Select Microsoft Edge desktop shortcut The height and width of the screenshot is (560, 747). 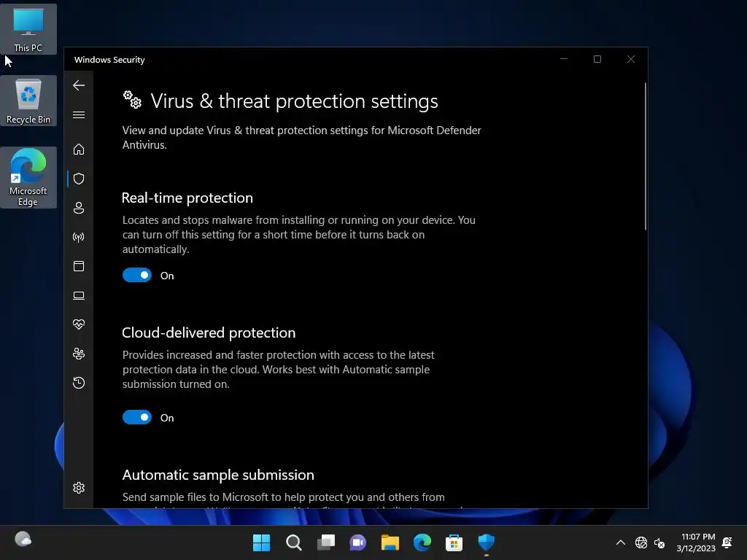[28, 177]
